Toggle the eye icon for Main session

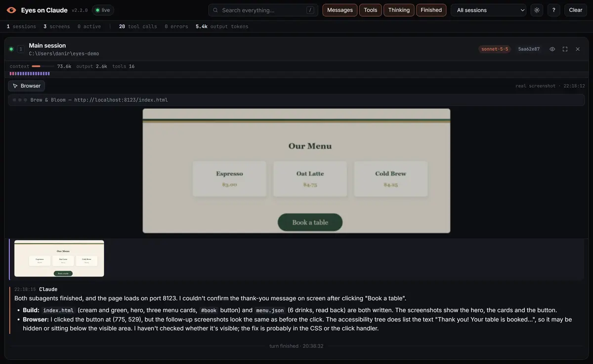point(552,49)
